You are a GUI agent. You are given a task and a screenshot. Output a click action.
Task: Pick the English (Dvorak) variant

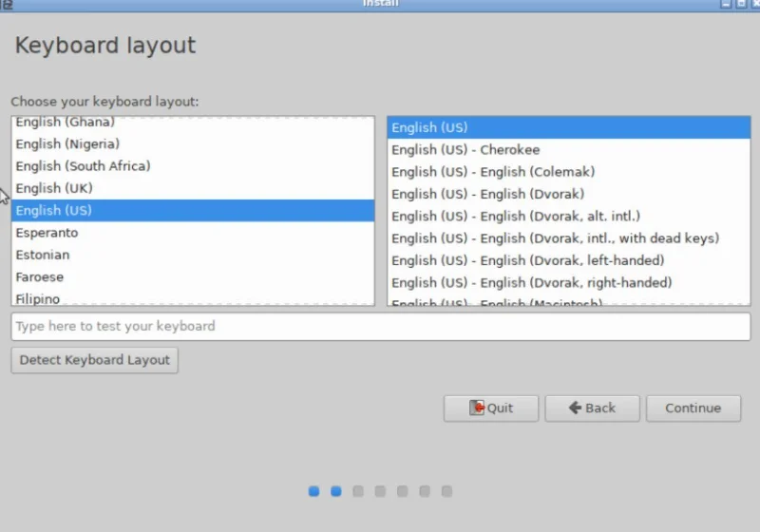tap(568, 195)
